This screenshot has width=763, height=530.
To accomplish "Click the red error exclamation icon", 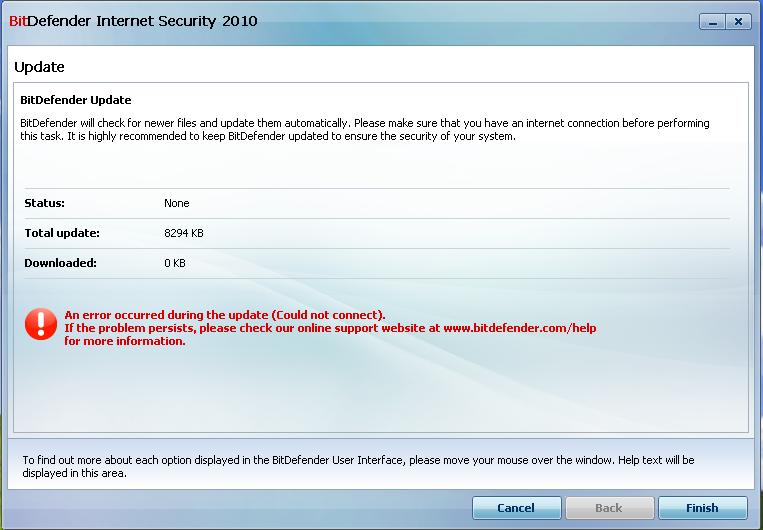I will pos(41,324).
